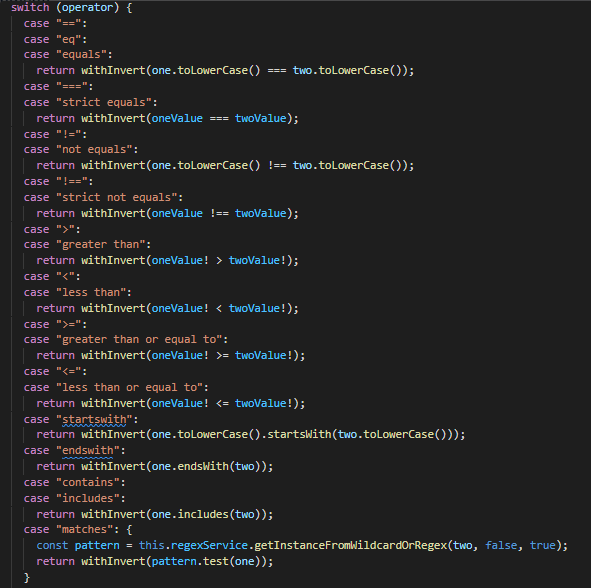Viewport: 591px width, 588px height.
Task: Click "less than or equal to" string
Action: [x=129, y=387]
